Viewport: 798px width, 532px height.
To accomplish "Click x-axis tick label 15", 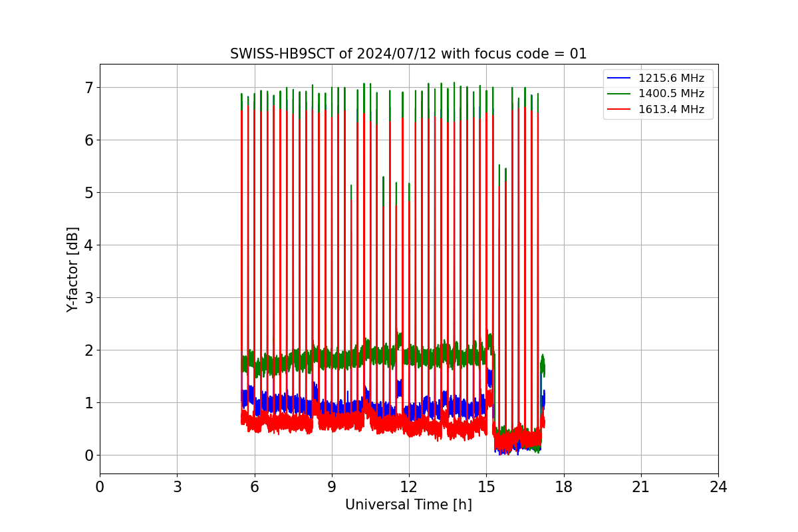I will pyautogui.click(x=486, y=487).
